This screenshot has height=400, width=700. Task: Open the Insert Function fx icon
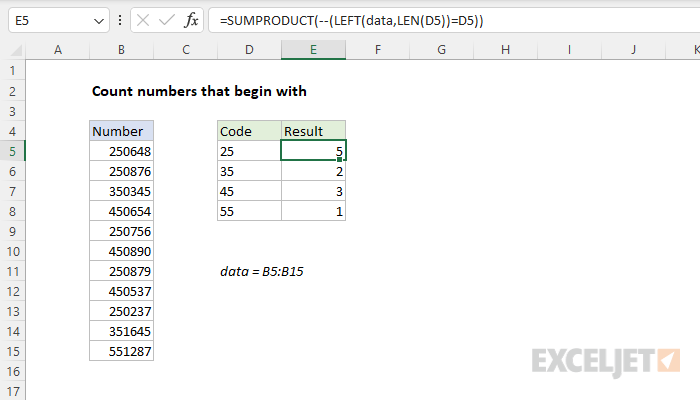click(191, 21)
